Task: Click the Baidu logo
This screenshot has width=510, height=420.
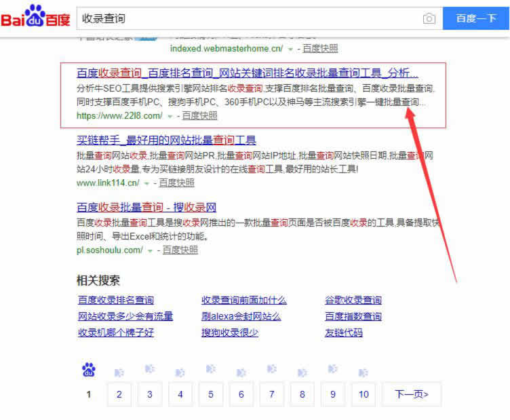Action: [35, 18]
